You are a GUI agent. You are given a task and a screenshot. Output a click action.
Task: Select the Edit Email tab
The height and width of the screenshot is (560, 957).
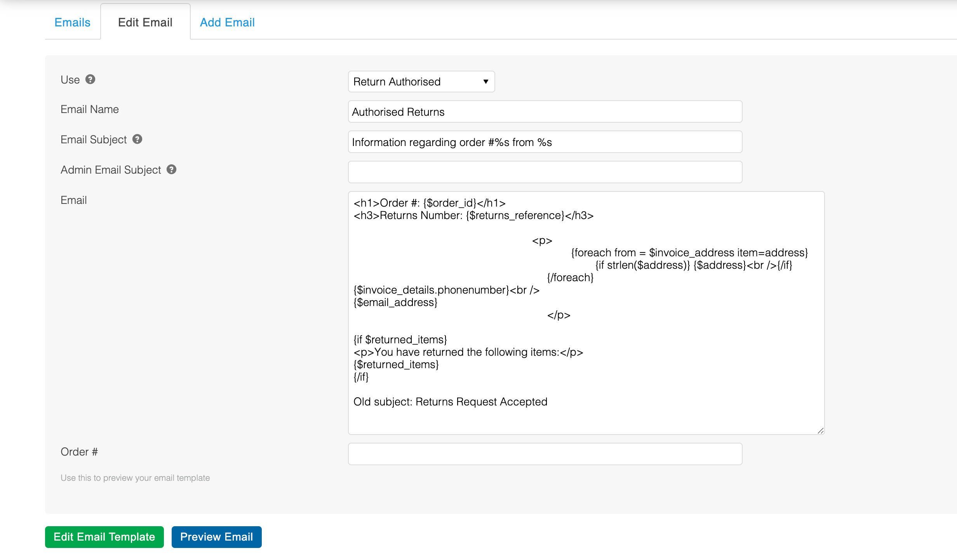click(x=145, y=23)
